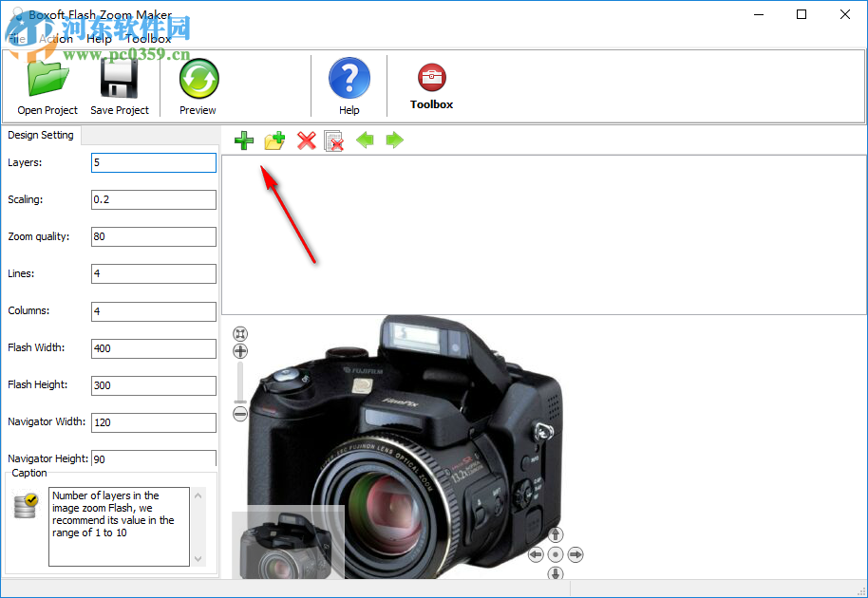868x598 pixels.
Task: Go to next image with right arrow icon
Action: pyautogui.click(x=395, y=140)
